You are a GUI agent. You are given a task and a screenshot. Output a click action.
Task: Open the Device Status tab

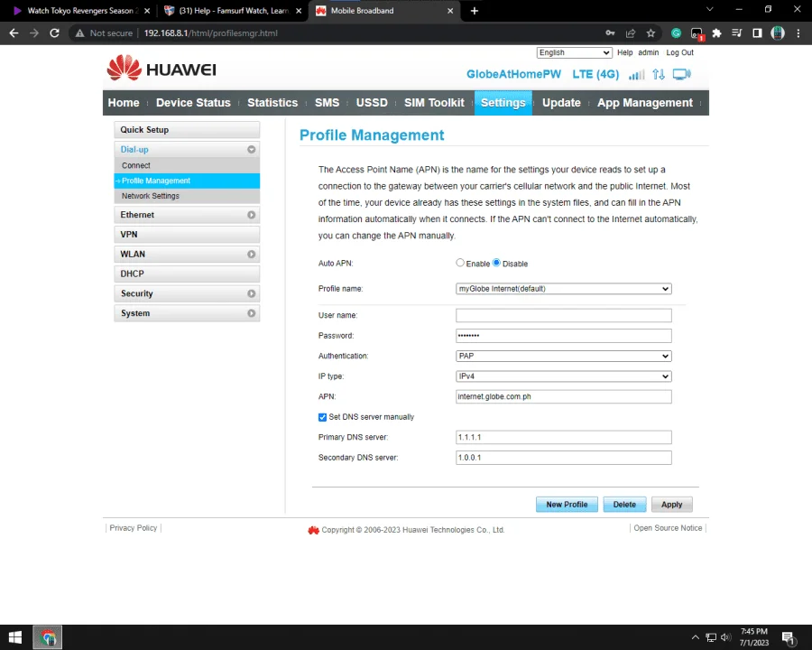[x=193, y=103]
